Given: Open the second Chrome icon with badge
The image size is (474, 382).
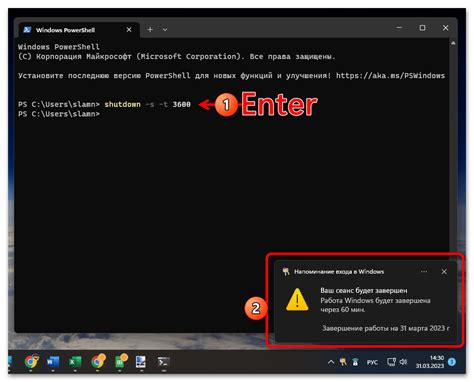Looking at the screenshot, I should click(x=98, y=361).
